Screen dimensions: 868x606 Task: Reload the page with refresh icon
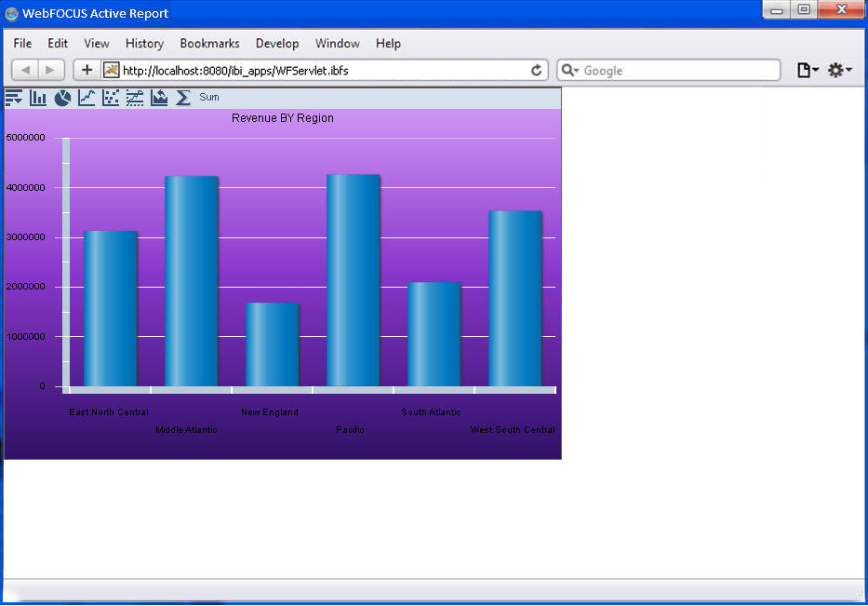pyautogui.click(x=536, y=71)
